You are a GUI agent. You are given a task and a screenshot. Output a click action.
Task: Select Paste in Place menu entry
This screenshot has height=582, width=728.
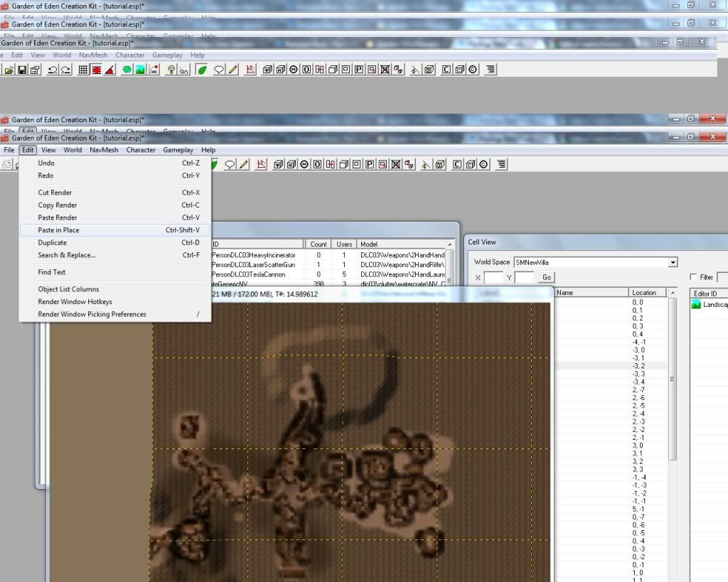(115, 230)
